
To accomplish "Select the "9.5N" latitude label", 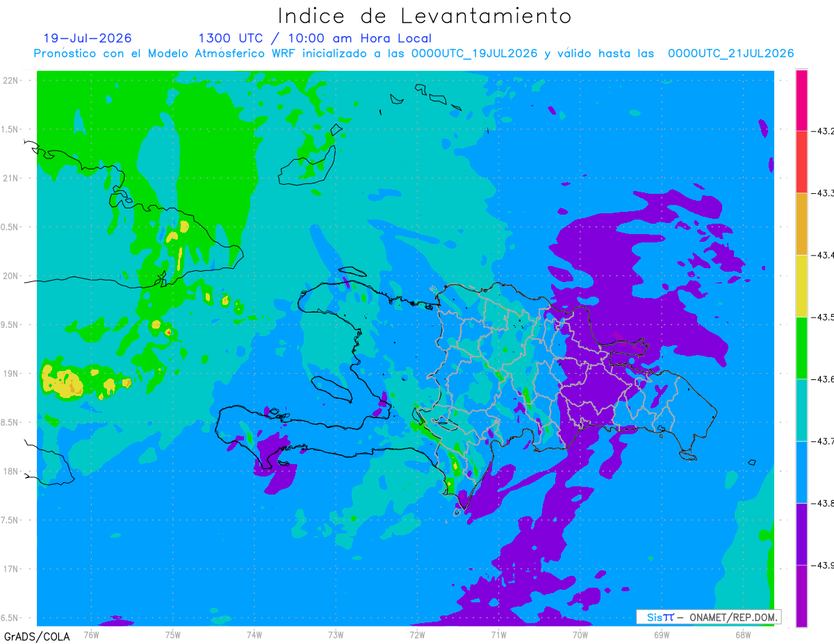I will [10, 324].
